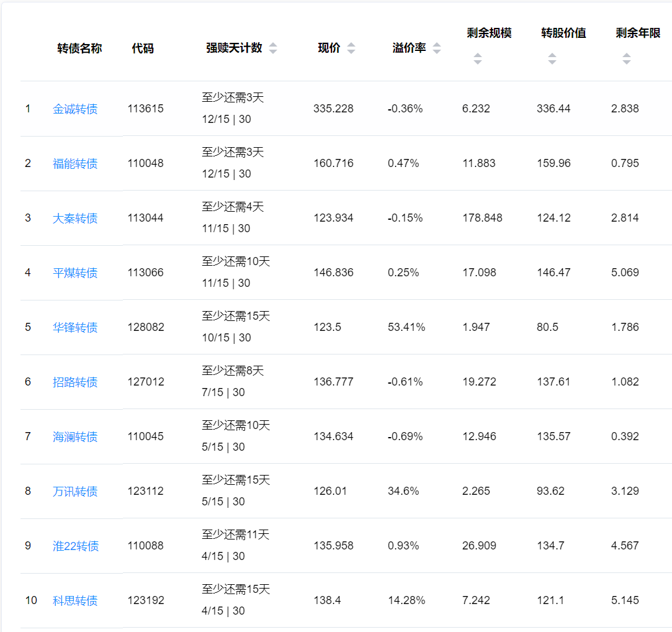Click the 代码 column header
The image size is (672, 632).
tap(143, 48)
